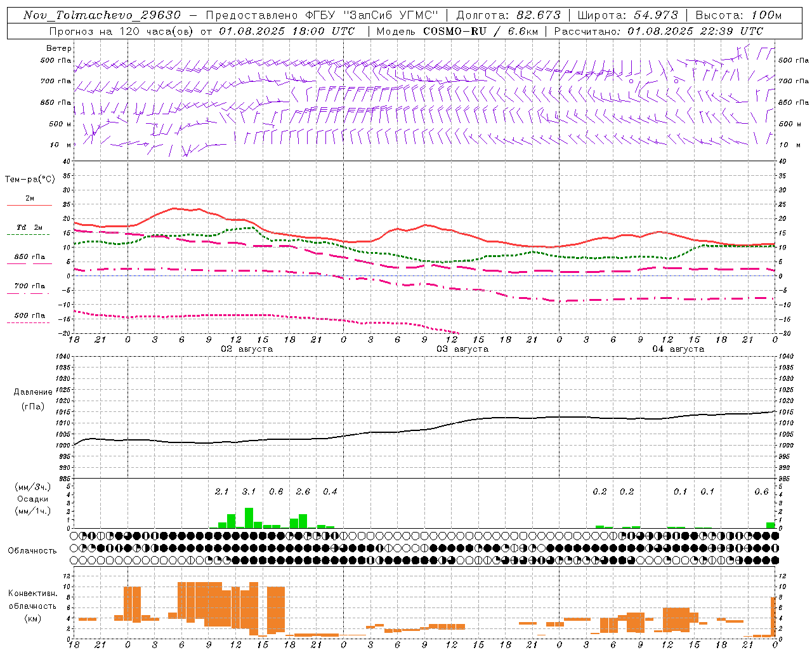
Task: Click the longitude value Долгота: 82.673
Action: coord(509,15)
